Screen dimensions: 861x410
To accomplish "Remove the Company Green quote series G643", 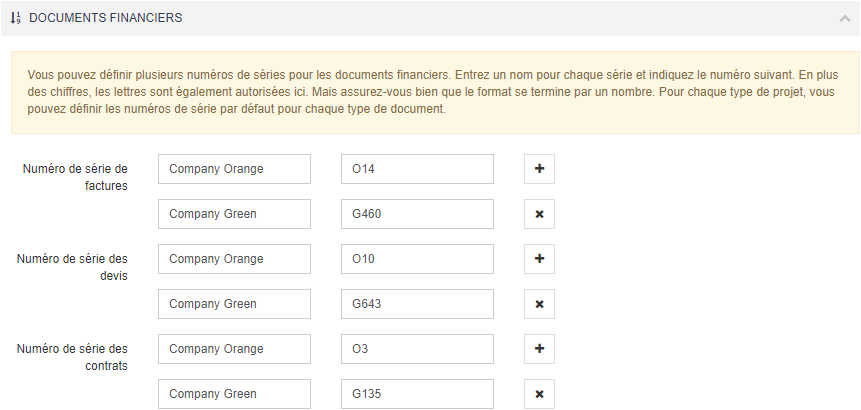I will (x=539, y=304).
